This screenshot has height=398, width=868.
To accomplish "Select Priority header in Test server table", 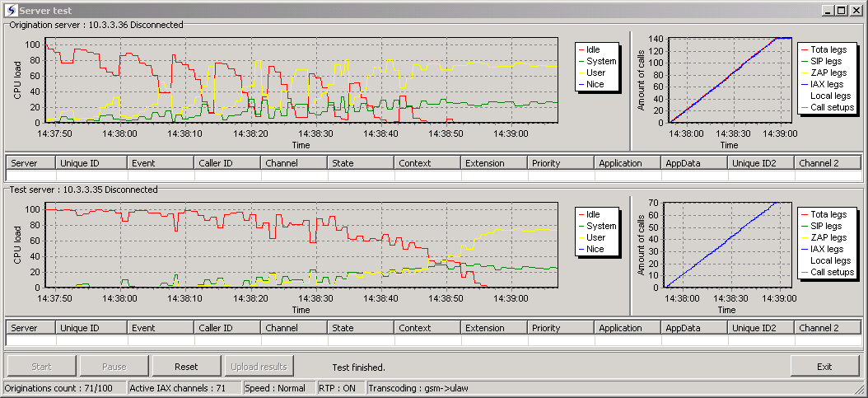I will (562, 328).
